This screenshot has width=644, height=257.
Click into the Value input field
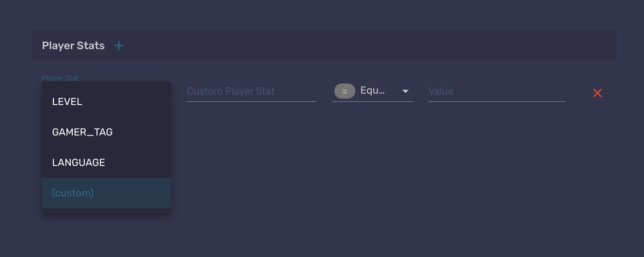(x=496, y=91)
